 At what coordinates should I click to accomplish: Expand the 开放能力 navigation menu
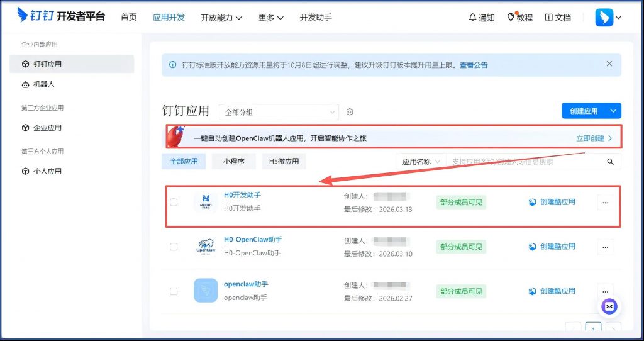[221, 18]
